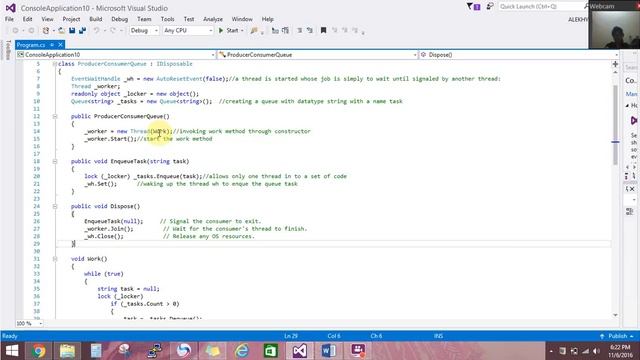The height and width of the screenshot is (360, 640).
Task: Open the Debug configuration dropdown
Action: click(144, 31)
